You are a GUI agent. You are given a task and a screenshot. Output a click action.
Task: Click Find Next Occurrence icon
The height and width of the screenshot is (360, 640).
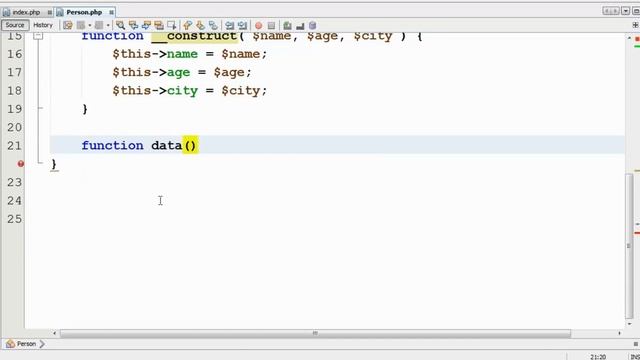click(146, 25)
